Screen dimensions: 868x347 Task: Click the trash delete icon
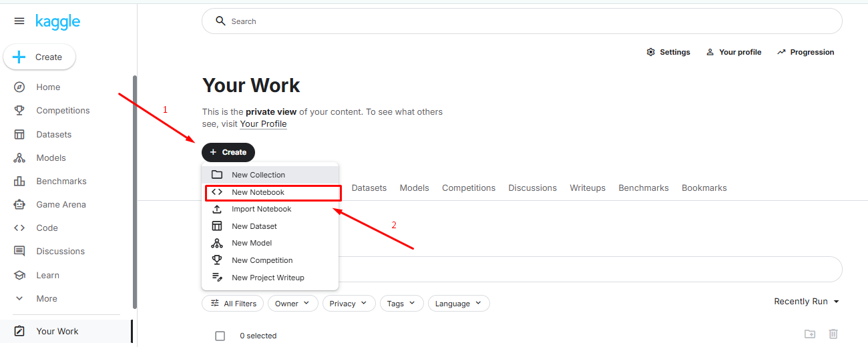pos(833,334)
